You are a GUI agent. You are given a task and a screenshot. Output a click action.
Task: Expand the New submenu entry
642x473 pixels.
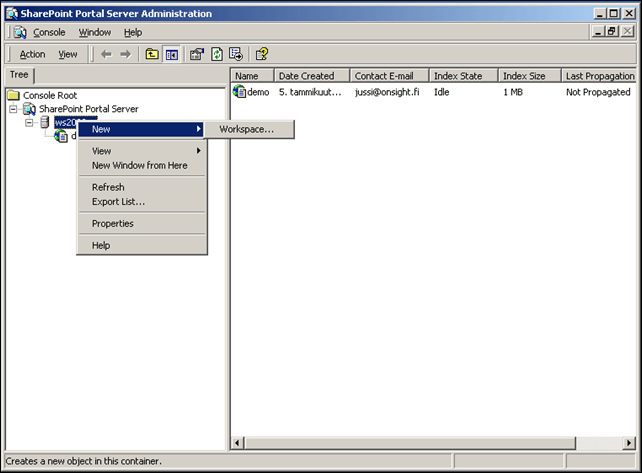coord(141,129)
